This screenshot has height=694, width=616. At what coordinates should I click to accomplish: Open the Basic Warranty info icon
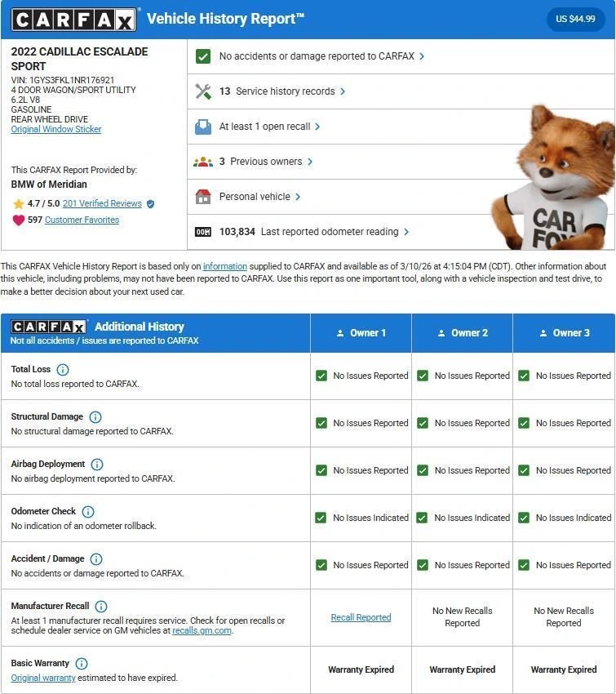pos(82,664)
